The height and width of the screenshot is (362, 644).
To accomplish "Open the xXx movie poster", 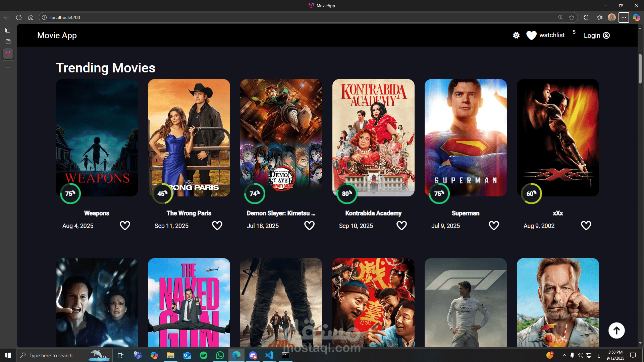I will (558, 137).
